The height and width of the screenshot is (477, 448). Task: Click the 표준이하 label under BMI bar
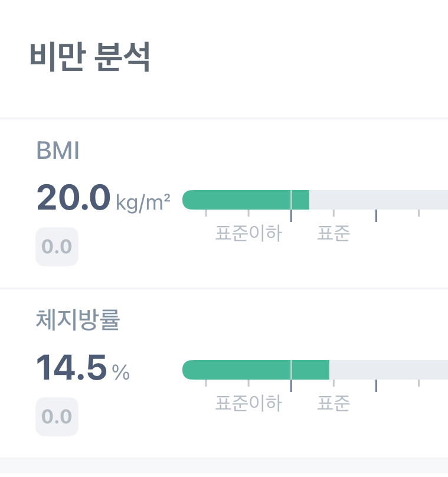point(248,233)
